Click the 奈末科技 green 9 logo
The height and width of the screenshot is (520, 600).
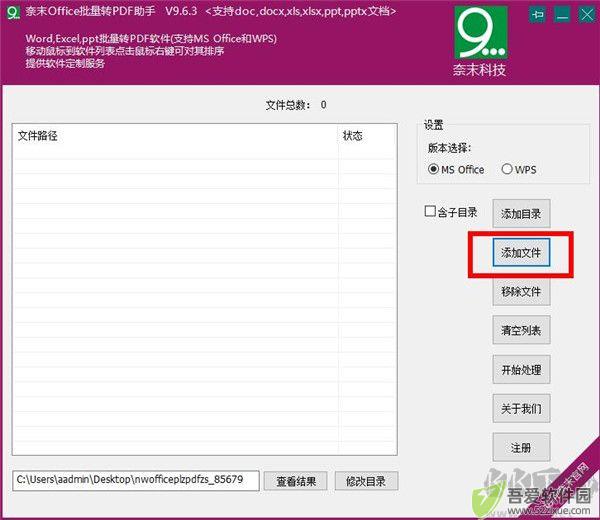click(481, 33)
